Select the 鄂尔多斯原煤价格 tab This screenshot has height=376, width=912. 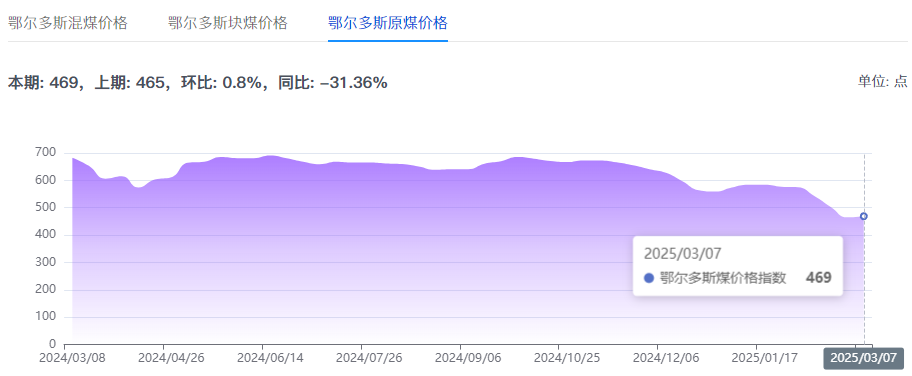[388, 23]
